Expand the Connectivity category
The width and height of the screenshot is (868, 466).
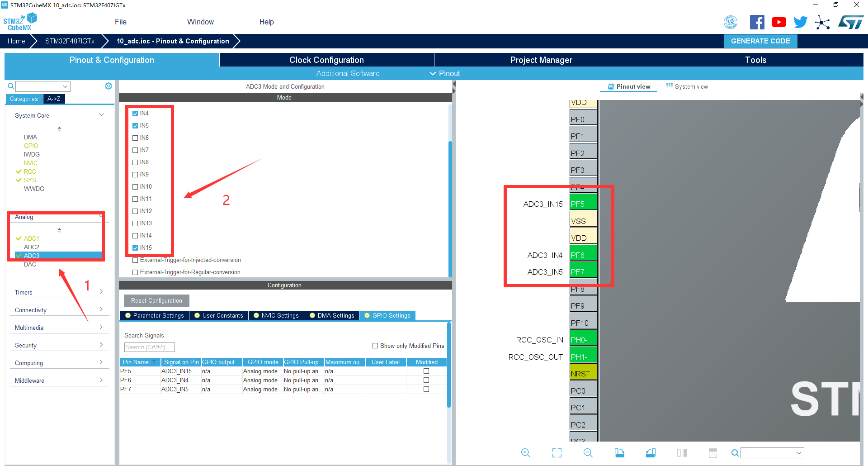[59, 310]
